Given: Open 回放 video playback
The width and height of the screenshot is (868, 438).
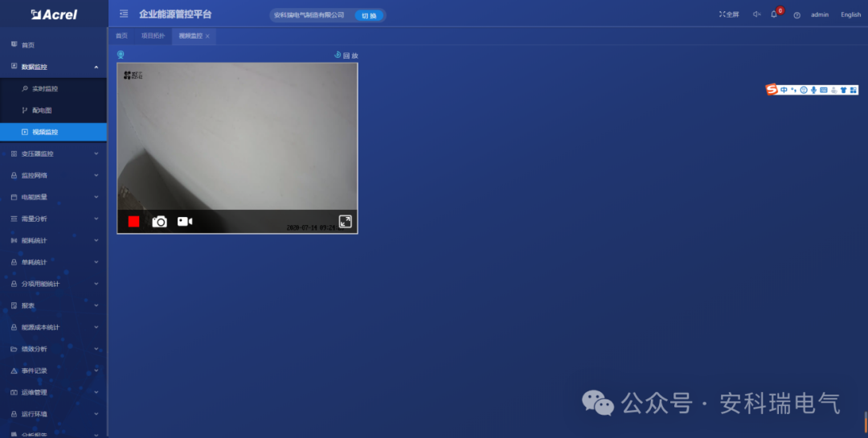Looking at the screenshot, I should [346, 55].
